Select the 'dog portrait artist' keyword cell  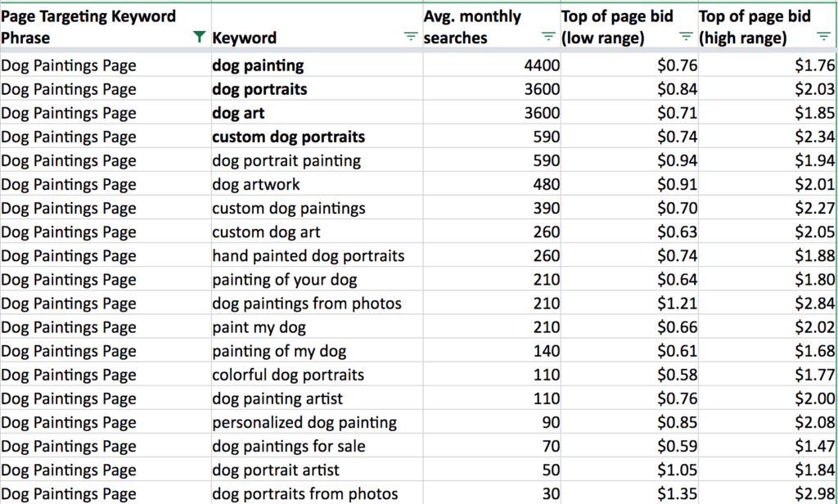(317, 470)
